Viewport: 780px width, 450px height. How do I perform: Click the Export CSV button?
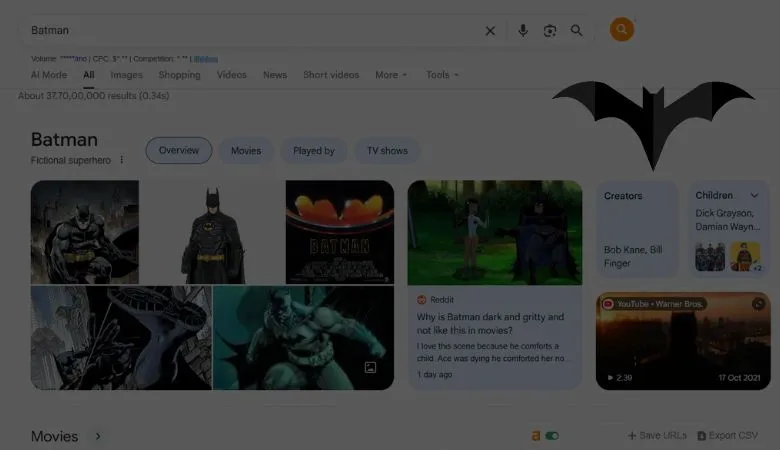(x=728, y=436)
